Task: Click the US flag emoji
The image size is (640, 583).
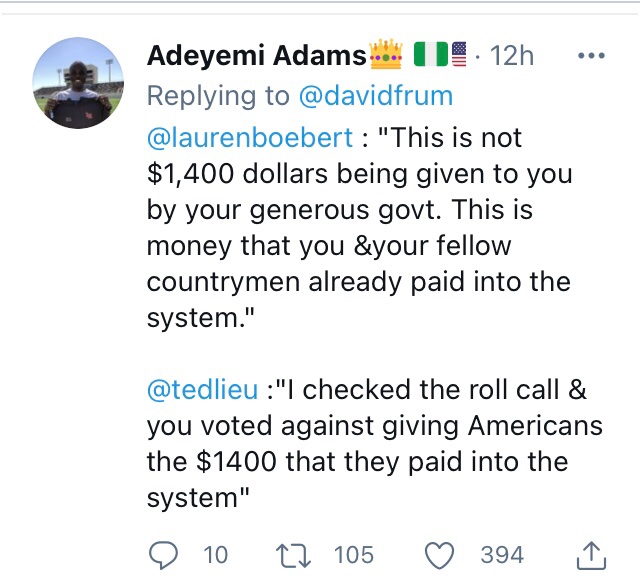Action: tap(458, 57)
